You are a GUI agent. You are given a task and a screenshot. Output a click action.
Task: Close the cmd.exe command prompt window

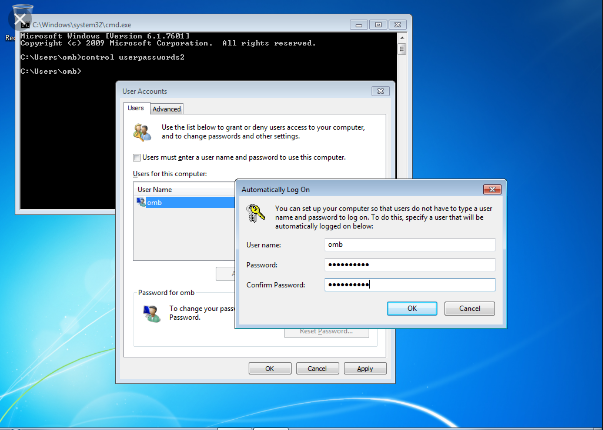coord(398,25)
